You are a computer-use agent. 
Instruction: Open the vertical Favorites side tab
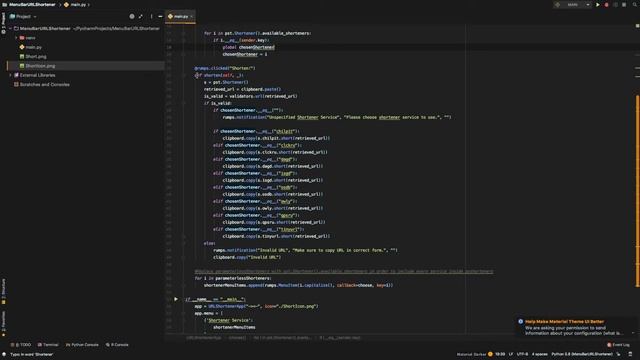click(x=3, y=324)
